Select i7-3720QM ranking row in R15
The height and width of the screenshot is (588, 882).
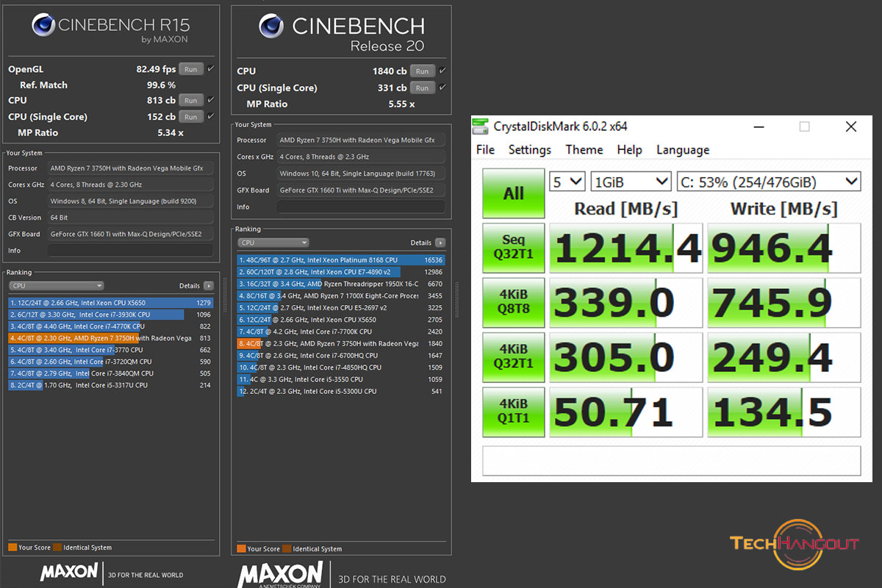[x=111, y=362]
